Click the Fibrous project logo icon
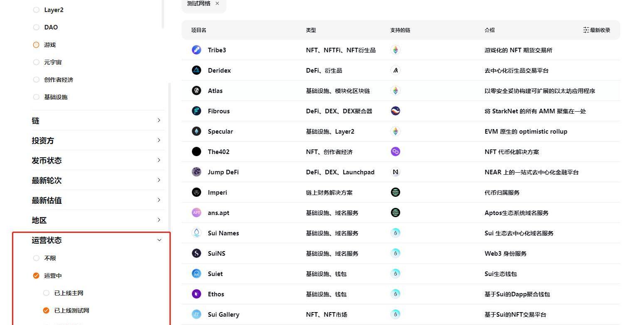Viewport: 644px width, 325px height. 197,111
